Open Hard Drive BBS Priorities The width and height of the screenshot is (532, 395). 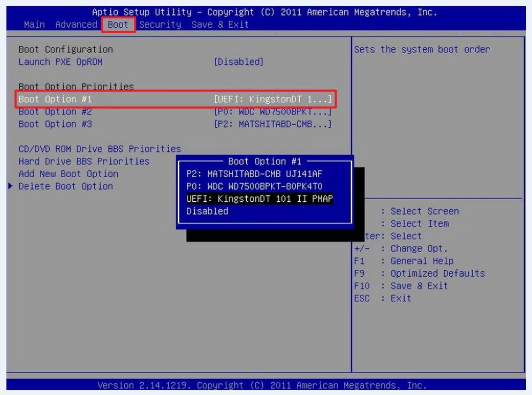click(84, 161)
